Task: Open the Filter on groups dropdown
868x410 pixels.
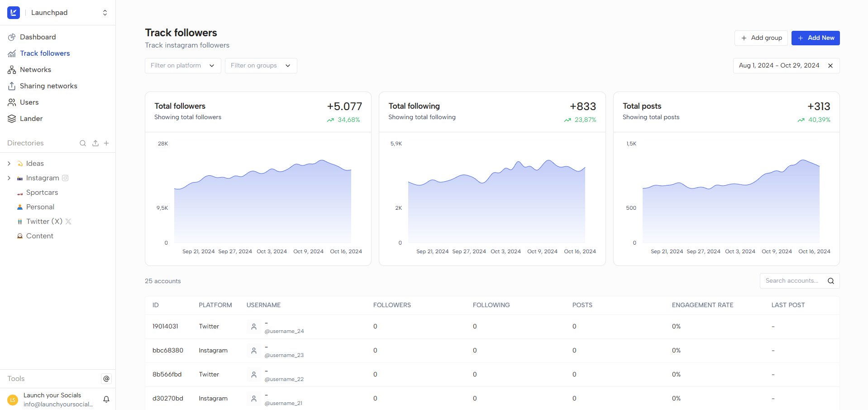Action: click(261, 65)
